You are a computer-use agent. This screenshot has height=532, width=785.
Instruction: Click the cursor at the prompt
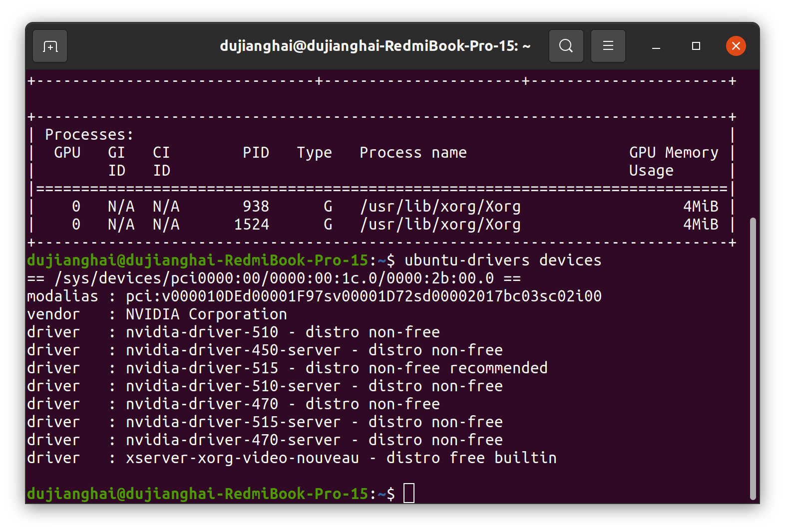point(409,493)
